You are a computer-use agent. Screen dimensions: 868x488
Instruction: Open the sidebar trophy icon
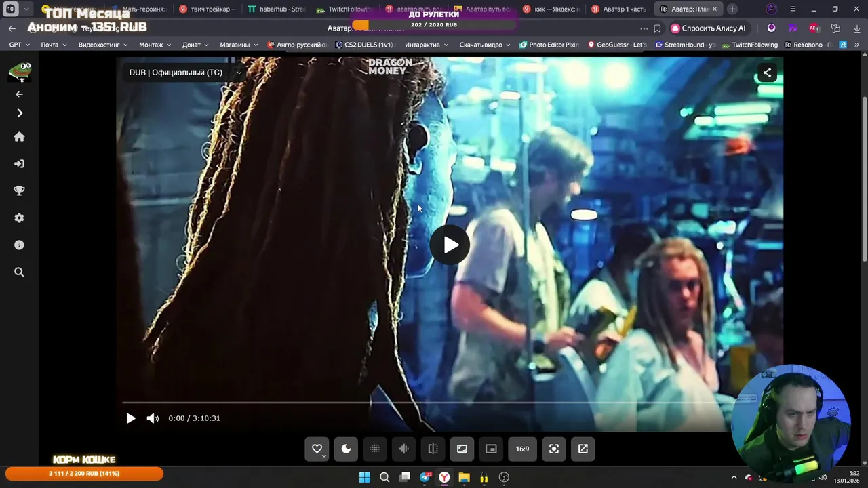click(19, 191)
